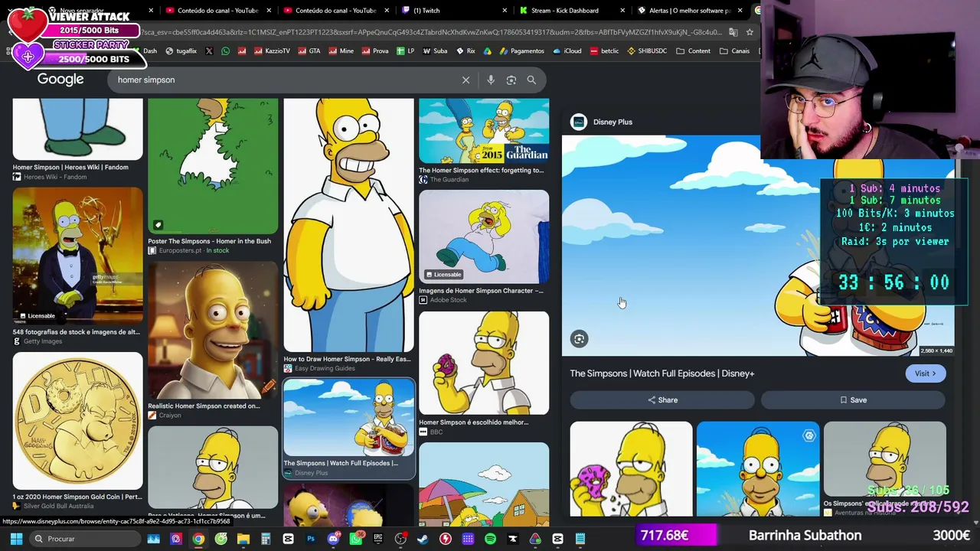Open the GTA bookmark
The width and height of the screenshot is (980, 551).
[309, 51]
